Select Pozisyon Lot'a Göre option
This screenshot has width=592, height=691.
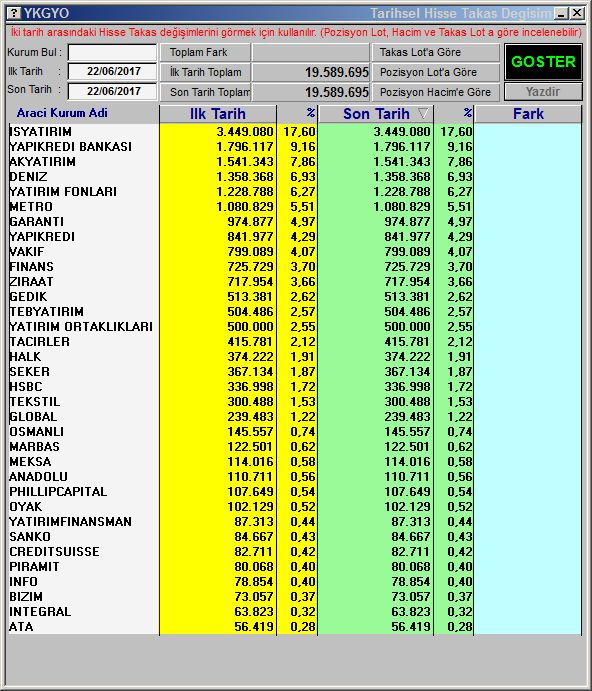tap(436, 72)
